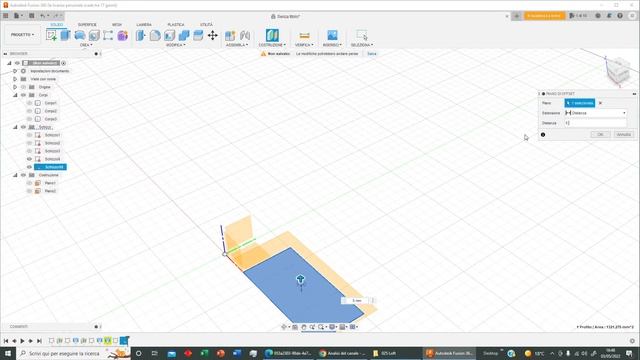
Task: Switch to the Plastica tab
Action: click(176, 24)
